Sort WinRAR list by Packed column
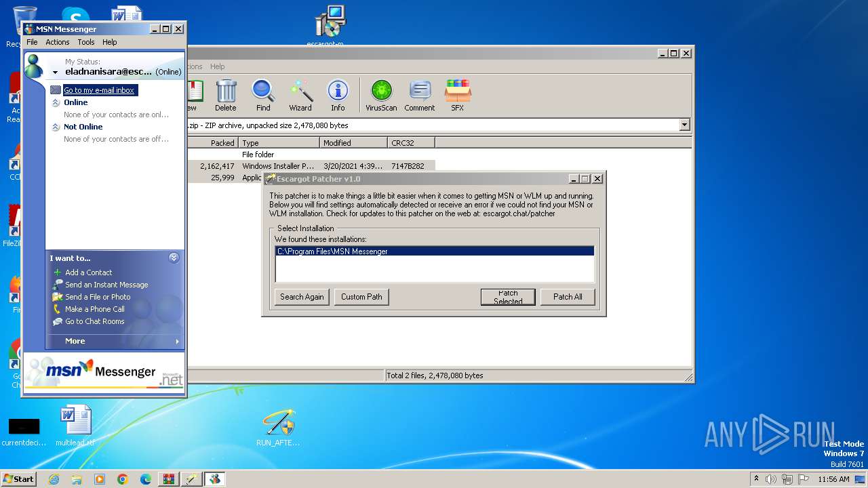This screenshot has width=868, height=488. click(212, 143)
